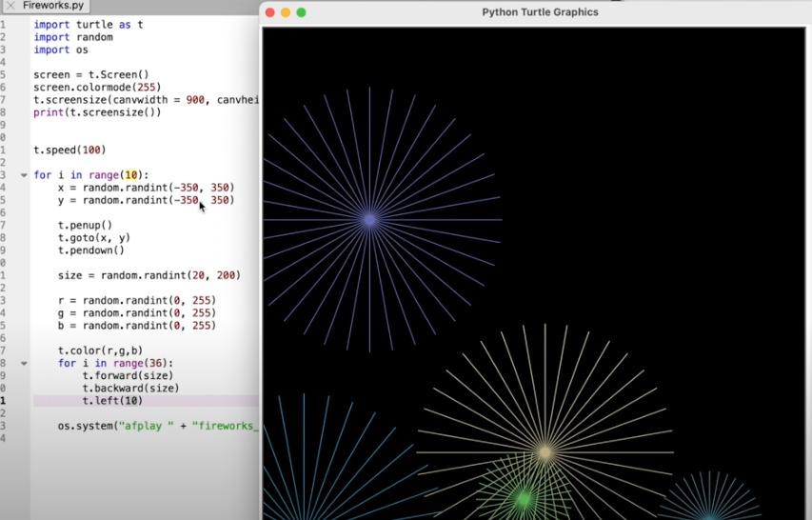Maximize the Python Turtle Graphics window

tap(302, 12)
